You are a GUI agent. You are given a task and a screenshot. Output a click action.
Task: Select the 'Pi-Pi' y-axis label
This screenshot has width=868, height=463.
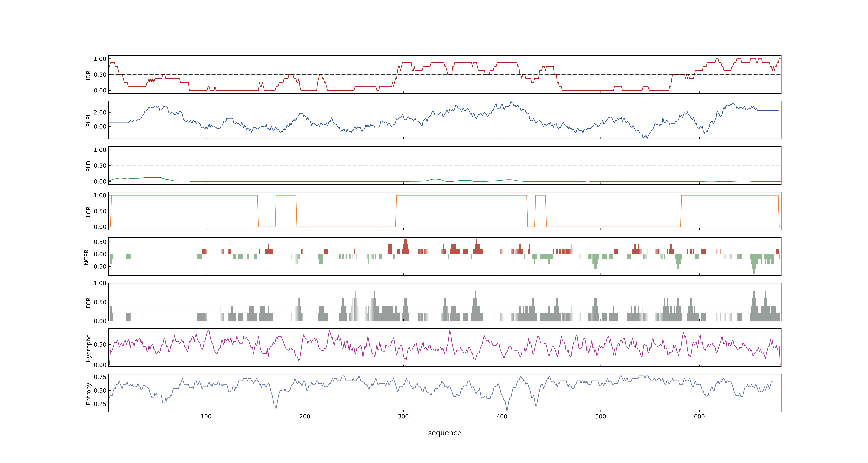[x=89, y=120]
